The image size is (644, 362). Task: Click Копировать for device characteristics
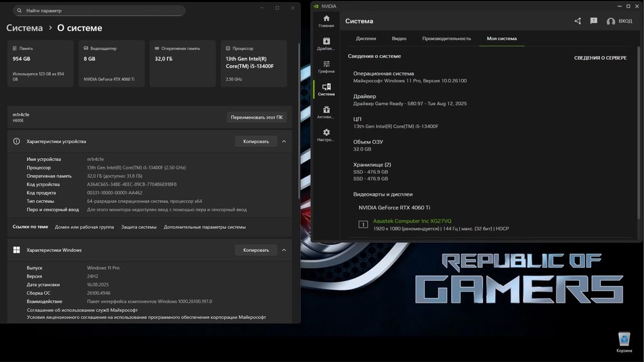coord(256,141)
